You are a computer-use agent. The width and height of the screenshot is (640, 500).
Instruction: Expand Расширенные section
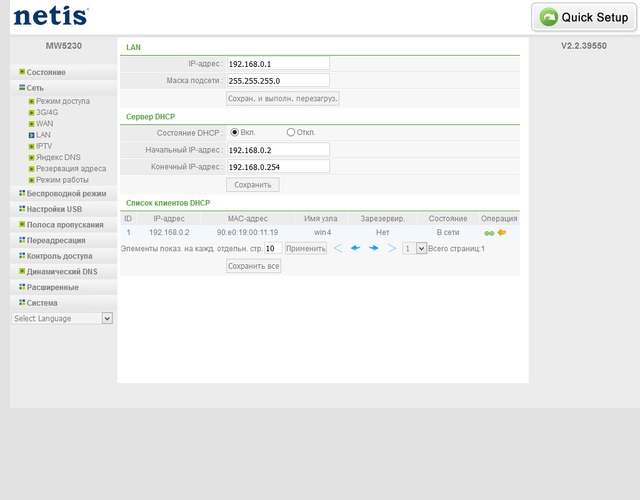tap(52, 287)
